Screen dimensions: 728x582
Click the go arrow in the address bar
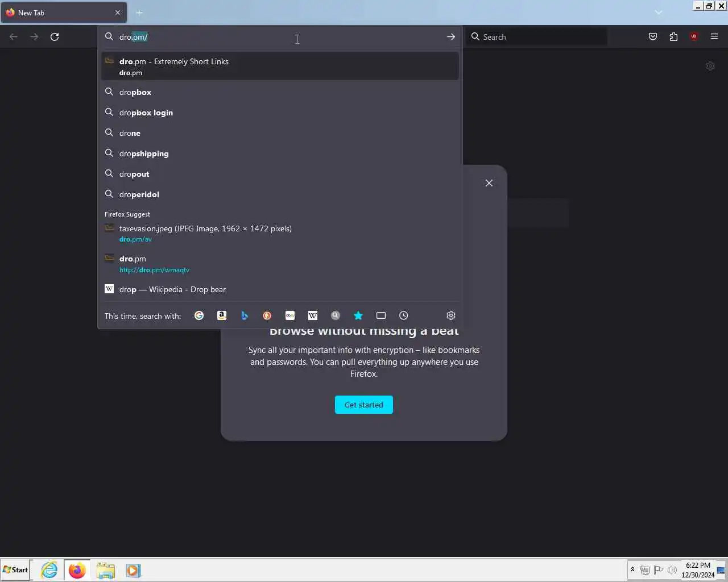(451, 37)
